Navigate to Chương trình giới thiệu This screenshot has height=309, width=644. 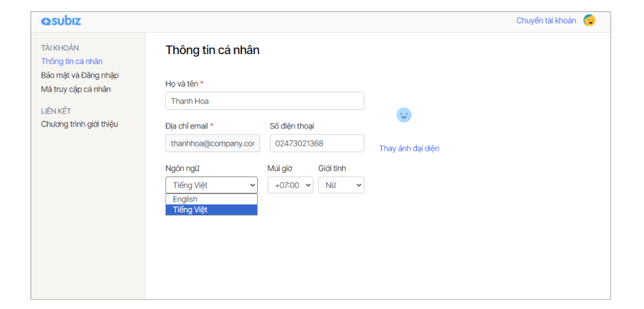tap(80, 124)
